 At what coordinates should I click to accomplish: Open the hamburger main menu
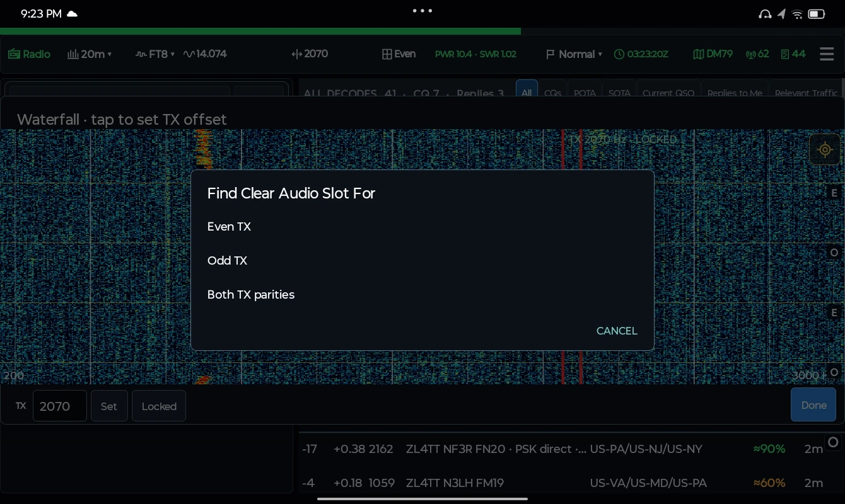(827, 54)
